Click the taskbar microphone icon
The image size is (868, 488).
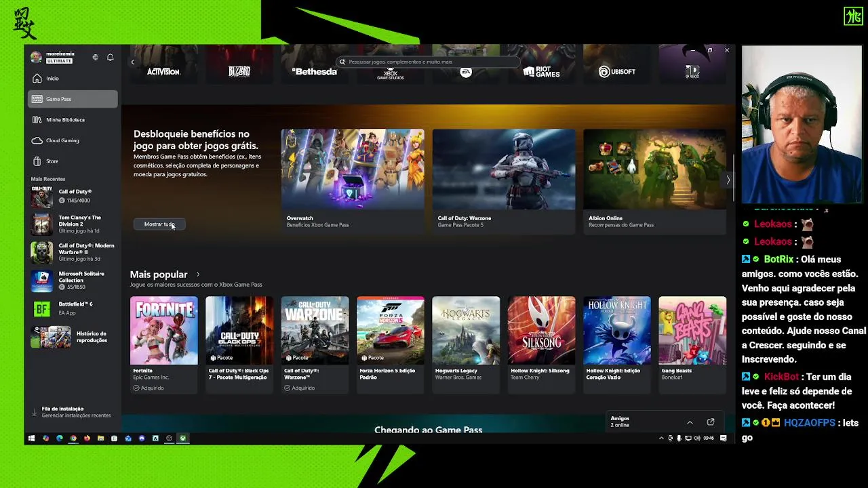[679, 439]
